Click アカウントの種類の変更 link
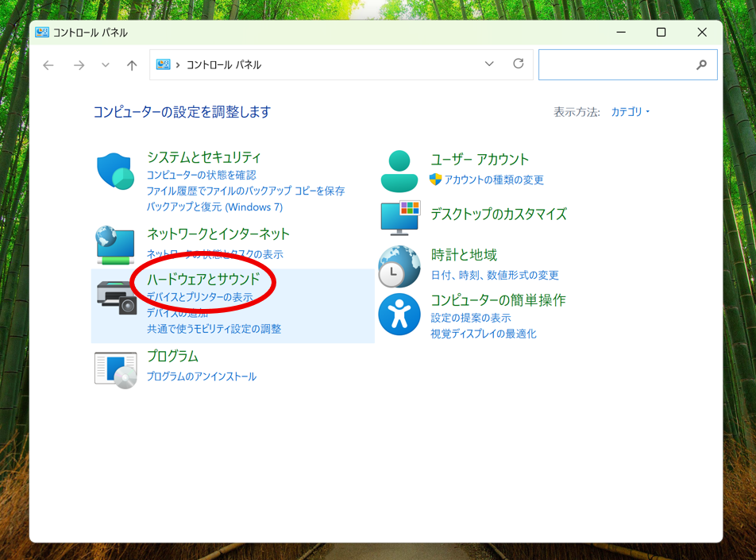Screen dimensions: 756x560 pyautogui.click(x=494, y=180)
